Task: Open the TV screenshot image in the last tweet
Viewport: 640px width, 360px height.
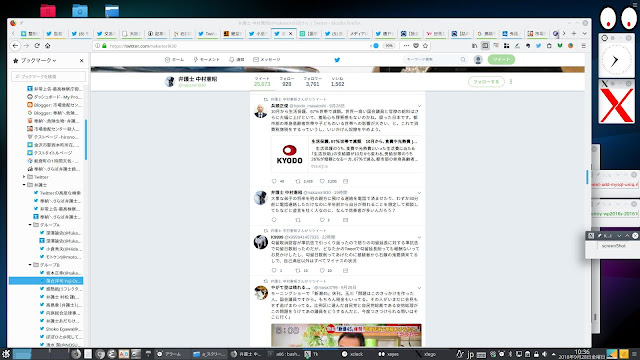Action: click(x=346, y=336)
